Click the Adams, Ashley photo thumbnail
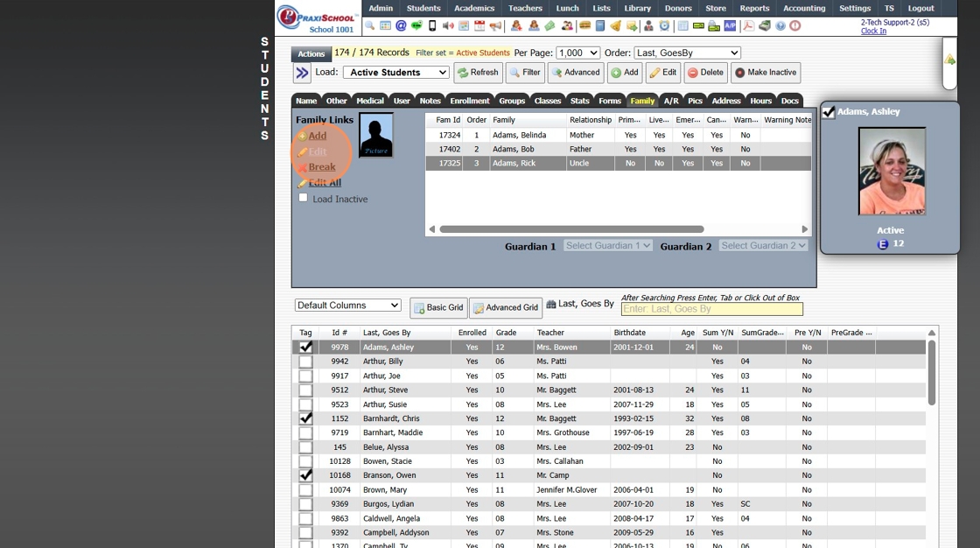The width and height of the screenshot is (980, 548). click(x=892, y=172)
